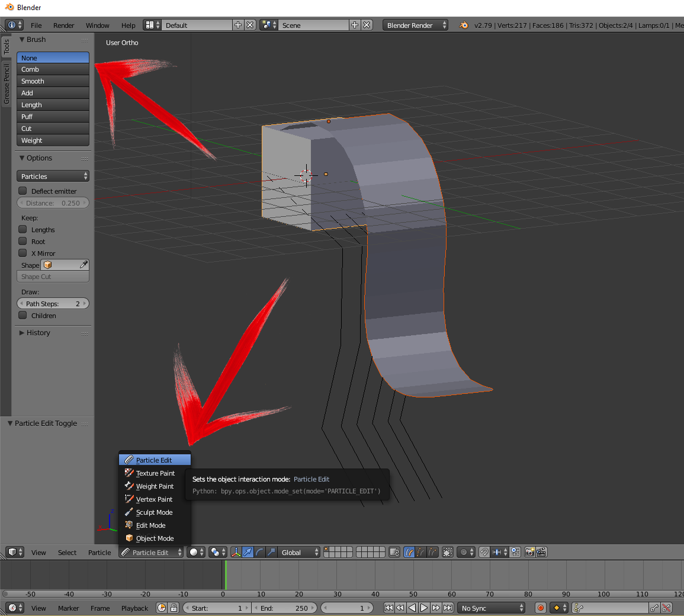Select Path particle select mode

(x=409, y=552)
